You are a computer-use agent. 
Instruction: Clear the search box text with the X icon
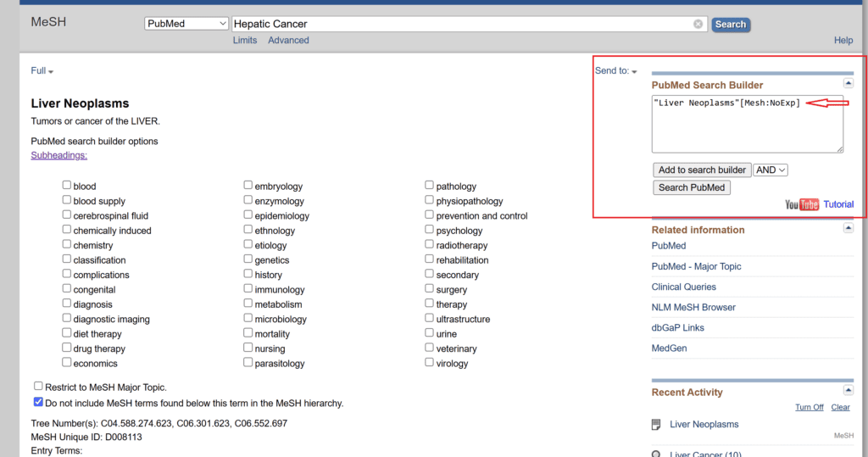tap(698, 24)
